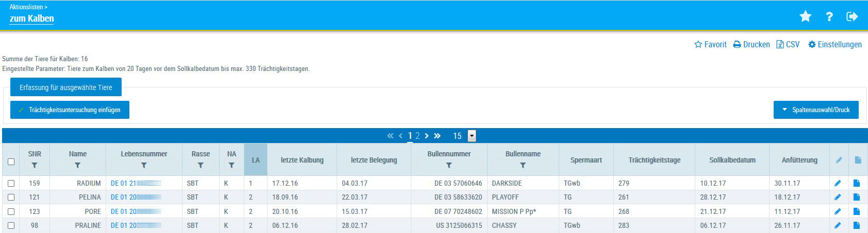This screenshot has height=233, width=868.
Task: Expand the Spaltenauswahl/Druck dropdown
Action: point(815,110)
